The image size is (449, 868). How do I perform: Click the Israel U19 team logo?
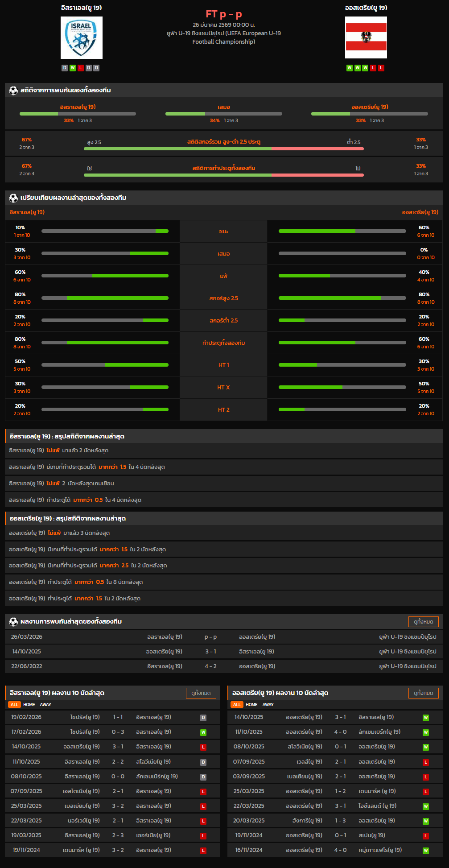click(x=82, y=38)
